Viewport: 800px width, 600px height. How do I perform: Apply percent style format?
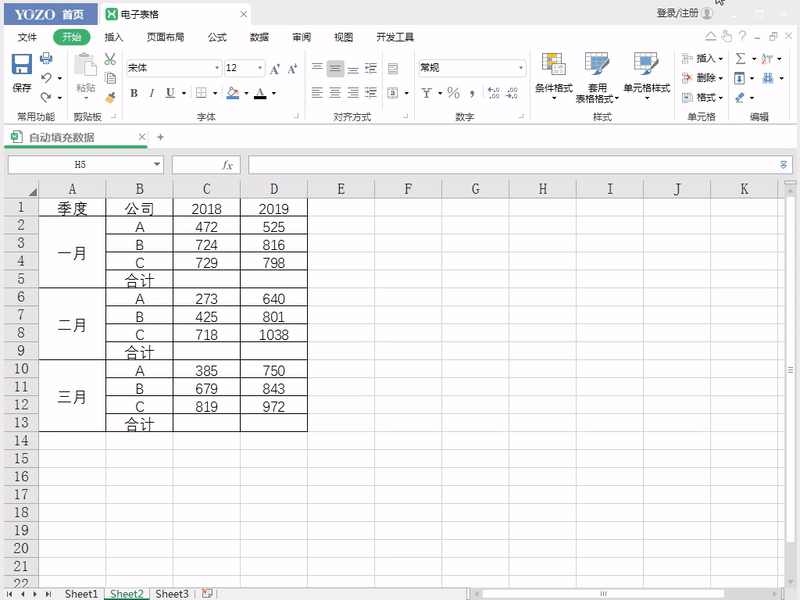click(453, 93)
